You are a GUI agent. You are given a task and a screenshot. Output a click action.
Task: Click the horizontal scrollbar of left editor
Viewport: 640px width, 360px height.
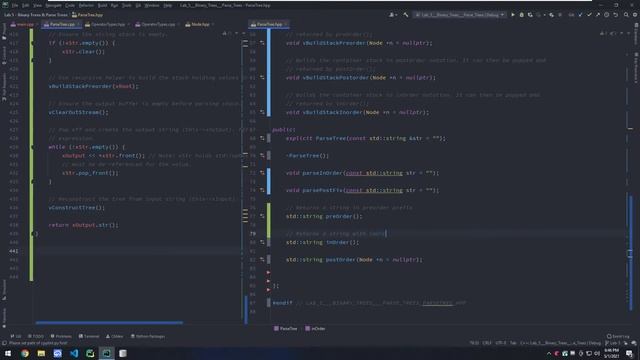(x=109, y=322)
